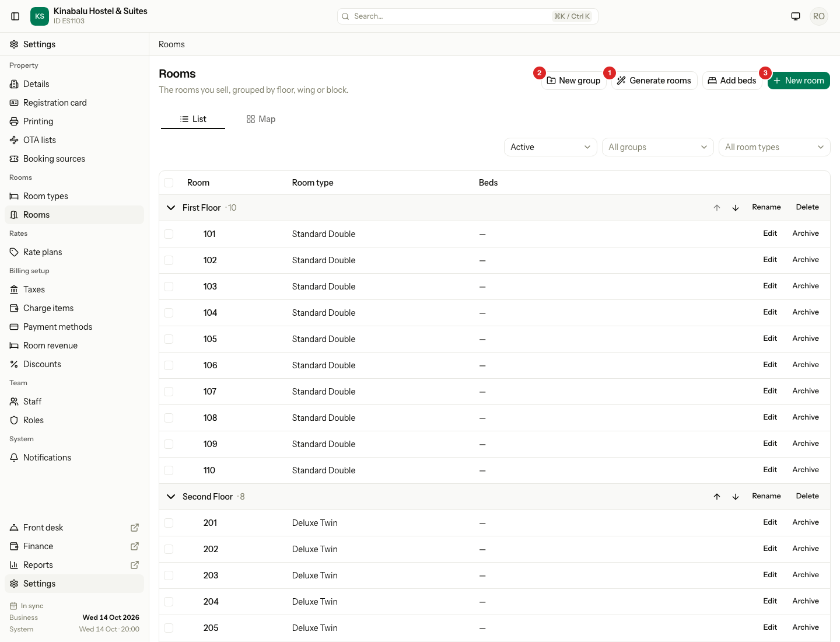This screenshot has width=840, height=642.
Task: Tick checkbox for room 201
Action: (169, 523)
